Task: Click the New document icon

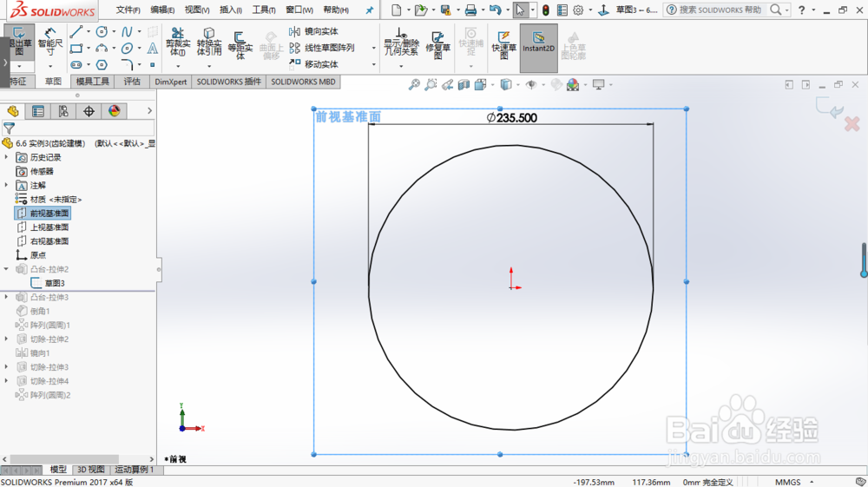Action: 397,10
